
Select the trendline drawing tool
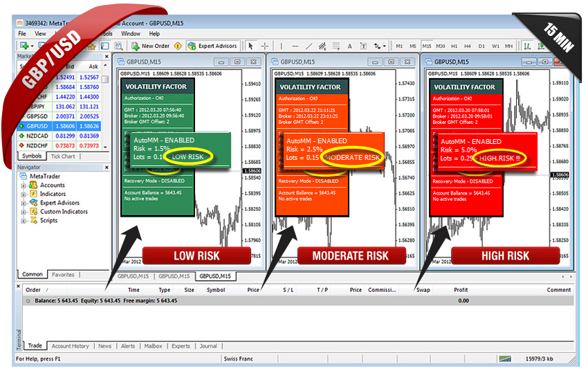pos(309,46)
